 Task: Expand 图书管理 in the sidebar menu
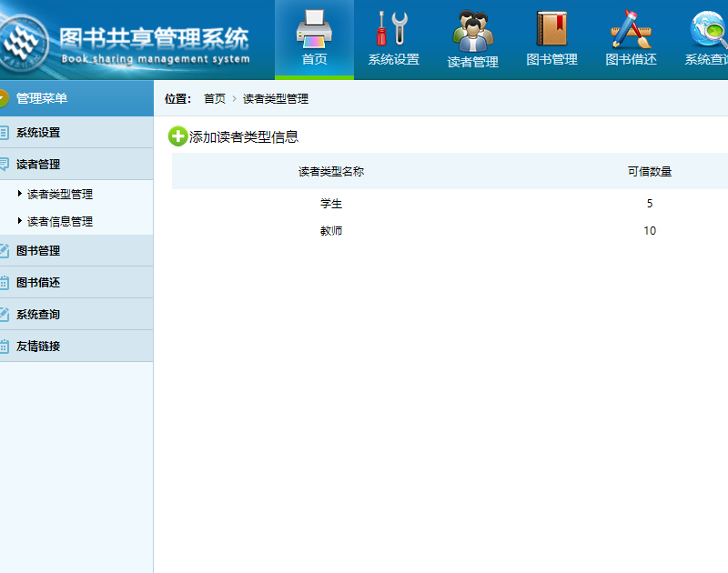click(x=38, y=251)
